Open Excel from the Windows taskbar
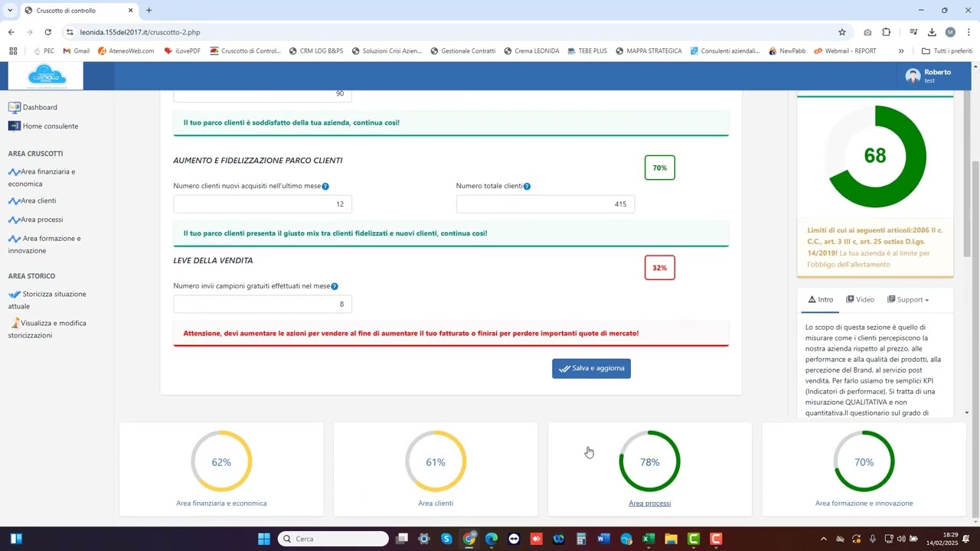980x551 pixels. point(648,539)
